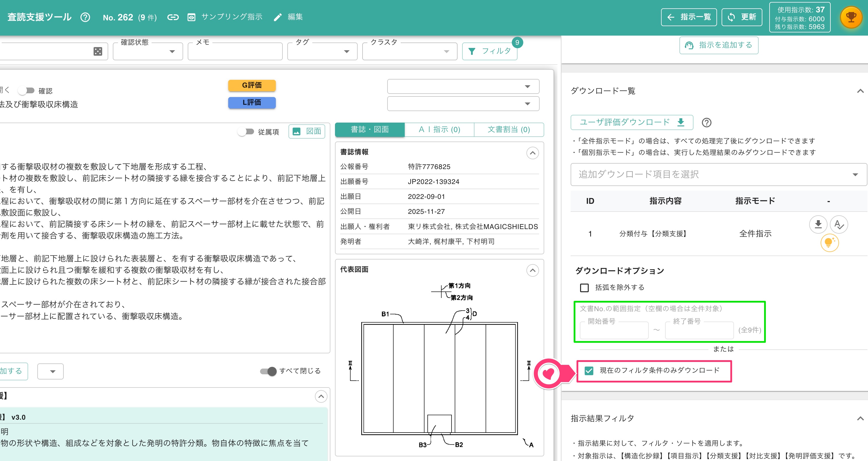
Task: Open the help icon next to 査読支援ツール
Action: click(85, 17)
